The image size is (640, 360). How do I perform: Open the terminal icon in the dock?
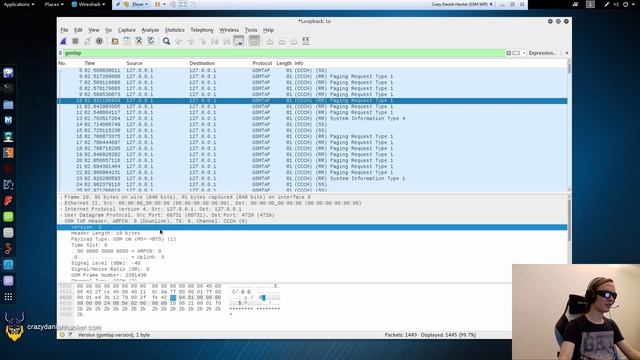coord(8,89)
